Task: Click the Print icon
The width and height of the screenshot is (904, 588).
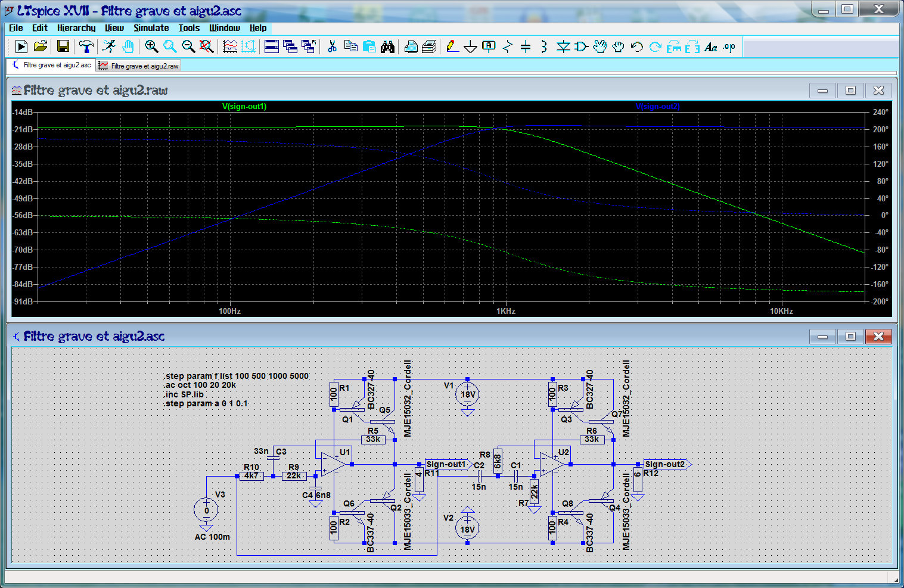Action: pyautogui.click(x=429, y=46)
